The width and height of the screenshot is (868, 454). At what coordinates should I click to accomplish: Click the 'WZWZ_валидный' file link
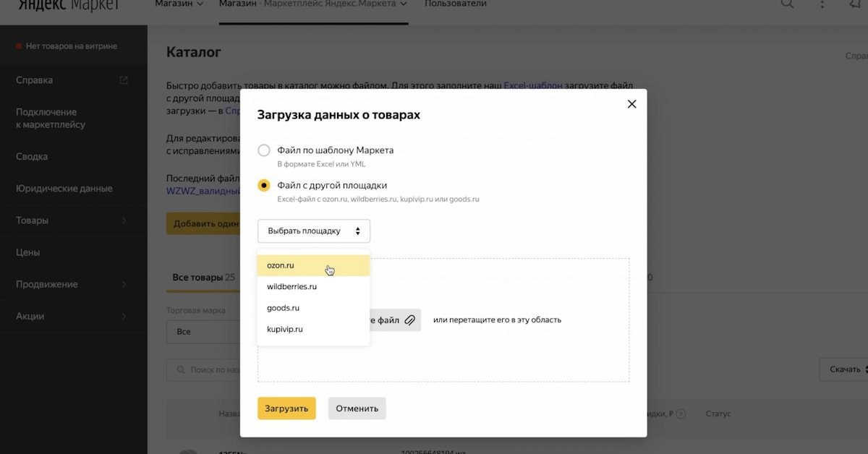click(x=203, y=191)
